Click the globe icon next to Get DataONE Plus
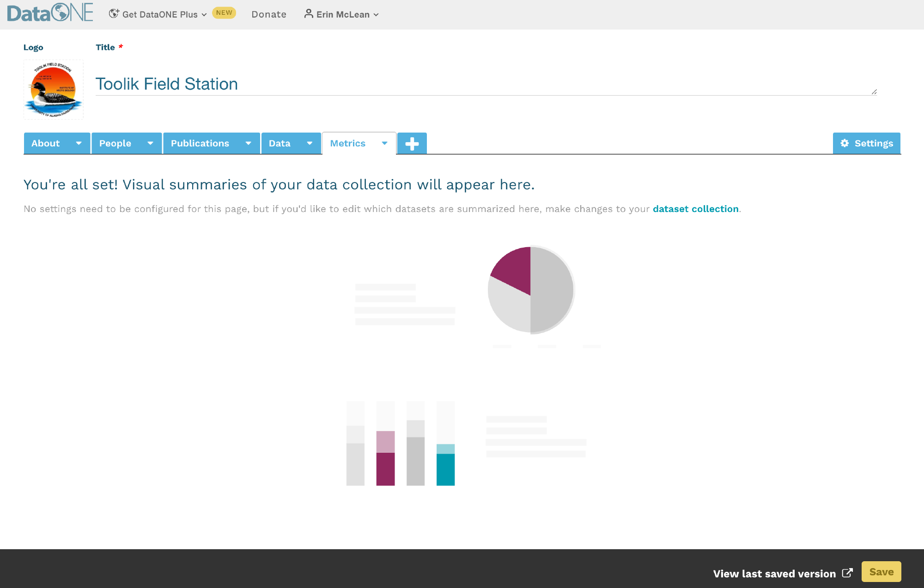This screenshot has width=924, height=588. (114, 13)
